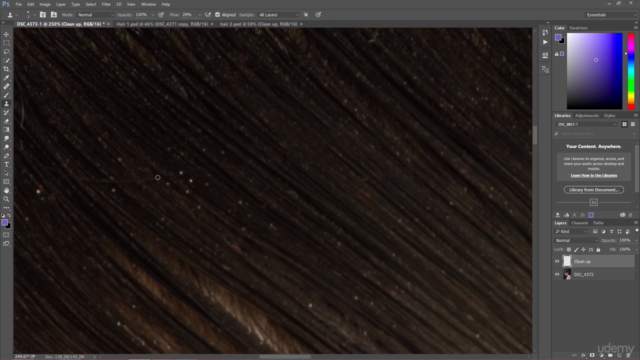640x360 pixels.
Task: Open the Opacity slider arrow in options bar
Action: [152, 15]
